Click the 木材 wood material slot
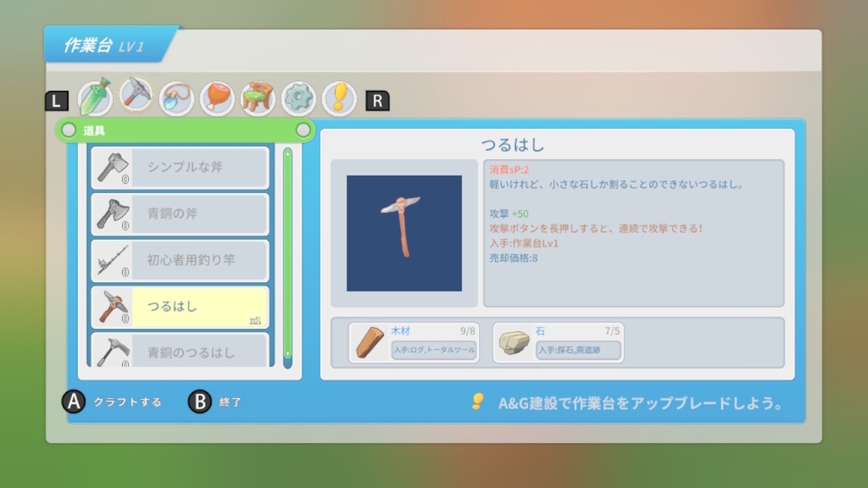The height and width of the screenshot is (488, 868). pos(414,343)
